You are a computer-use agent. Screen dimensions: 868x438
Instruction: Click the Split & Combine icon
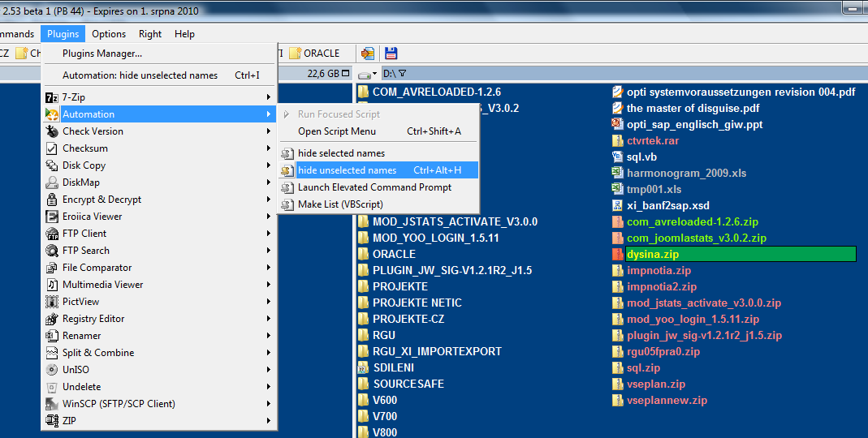tap(51, 353)
